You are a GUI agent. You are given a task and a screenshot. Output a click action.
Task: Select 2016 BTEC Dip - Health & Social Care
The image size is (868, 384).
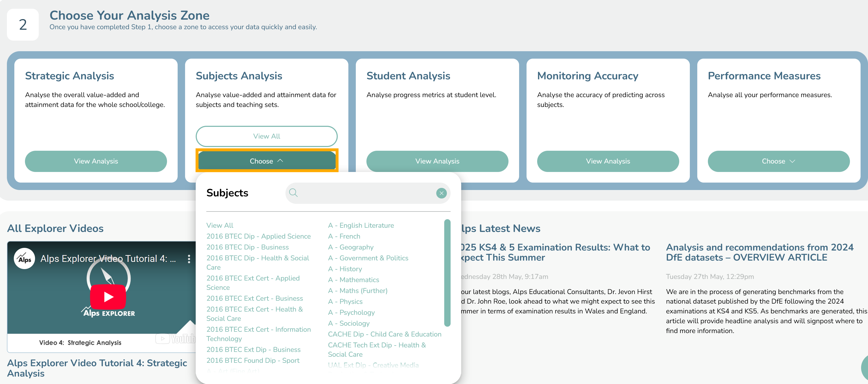258,262
